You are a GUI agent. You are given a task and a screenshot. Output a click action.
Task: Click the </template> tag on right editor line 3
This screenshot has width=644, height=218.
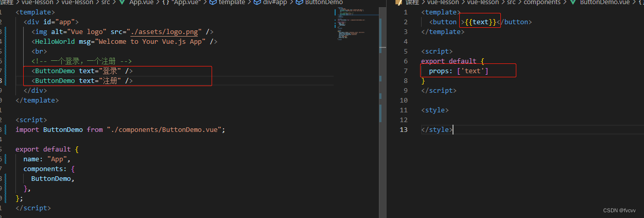click(443, 31)
